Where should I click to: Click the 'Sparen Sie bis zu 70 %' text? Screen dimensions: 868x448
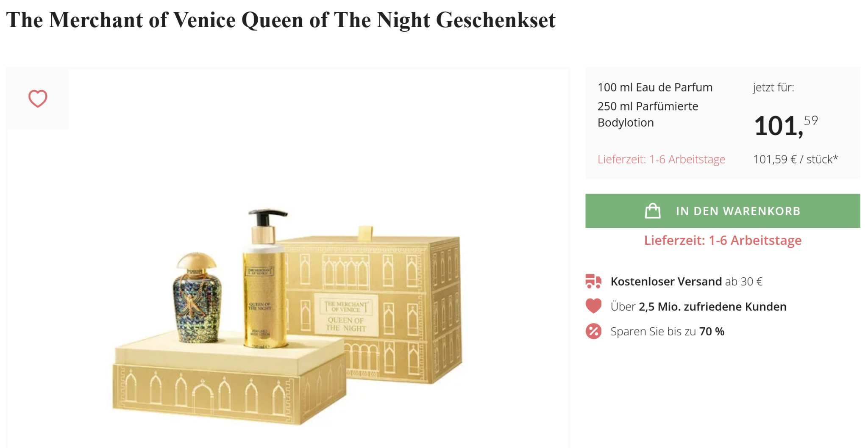pos(667,332)
